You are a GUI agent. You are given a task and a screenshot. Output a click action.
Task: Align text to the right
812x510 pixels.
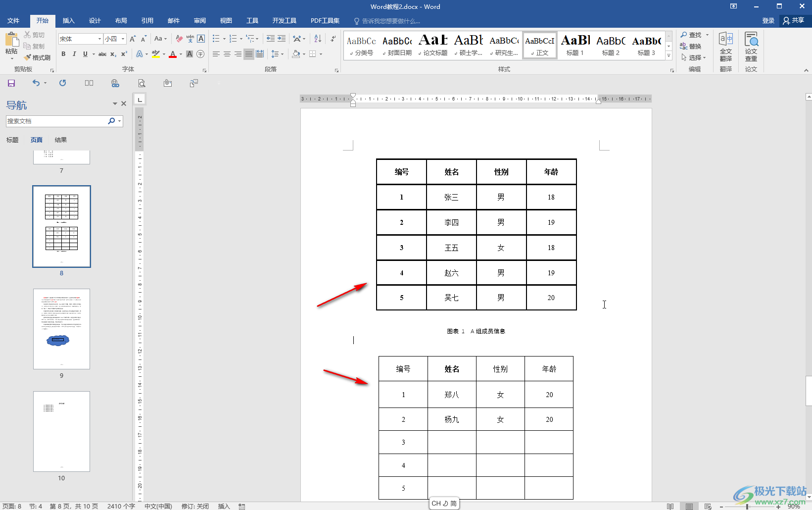(x=238, y=54)
